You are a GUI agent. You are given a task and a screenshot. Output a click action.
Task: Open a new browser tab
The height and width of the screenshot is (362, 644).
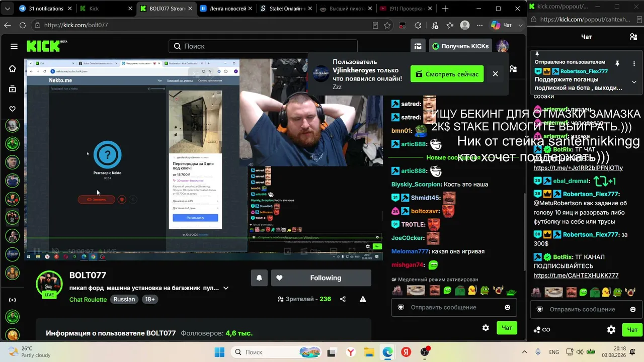[x=445, y=9]
